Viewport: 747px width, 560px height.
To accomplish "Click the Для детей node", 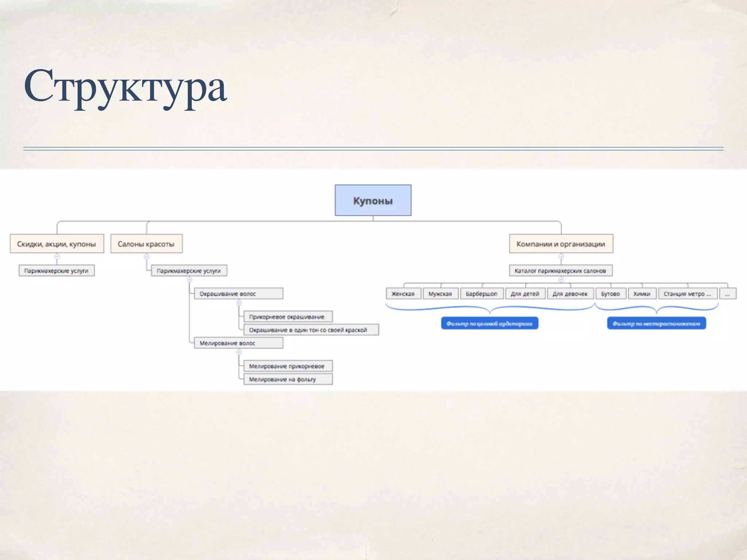I will 525,293.
